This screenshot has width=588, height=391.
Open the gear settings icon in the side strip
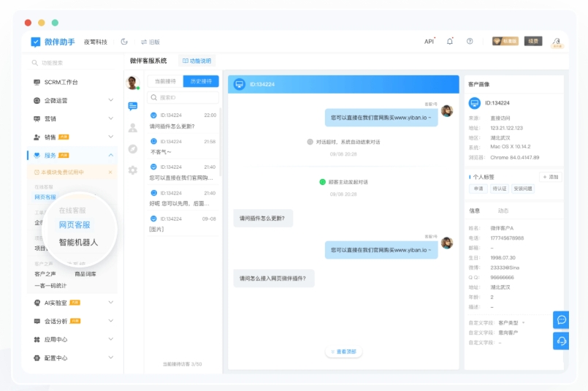pyautogui.click(x=132, y=170)
